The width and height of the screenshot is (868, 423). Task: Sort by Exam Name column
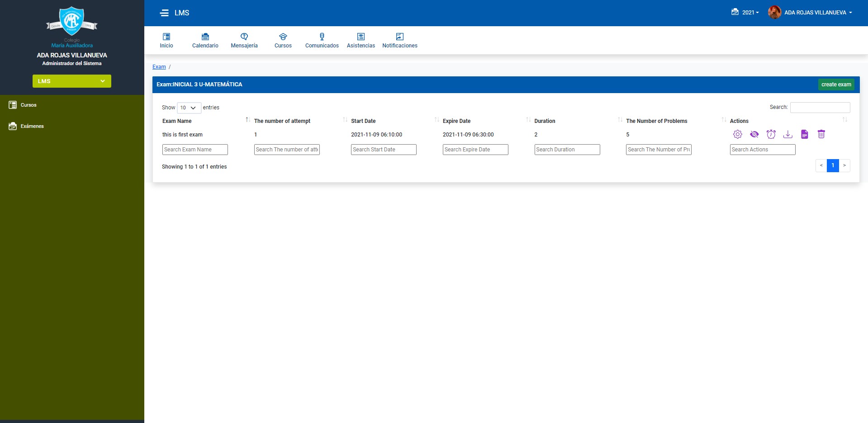(206, 121)
